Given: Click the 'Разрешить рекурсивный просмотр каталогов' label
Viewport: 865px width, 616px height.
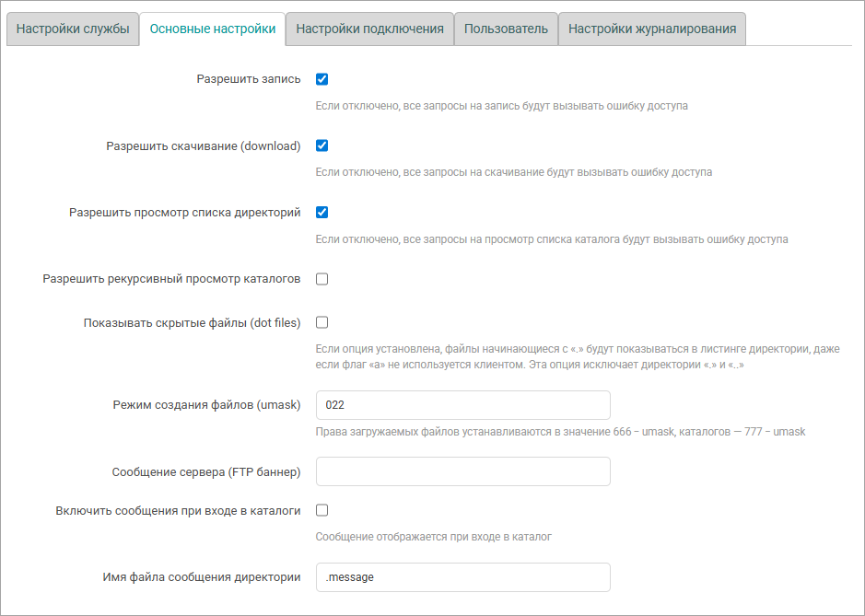Looking at the screenshot, I should 171,279.
